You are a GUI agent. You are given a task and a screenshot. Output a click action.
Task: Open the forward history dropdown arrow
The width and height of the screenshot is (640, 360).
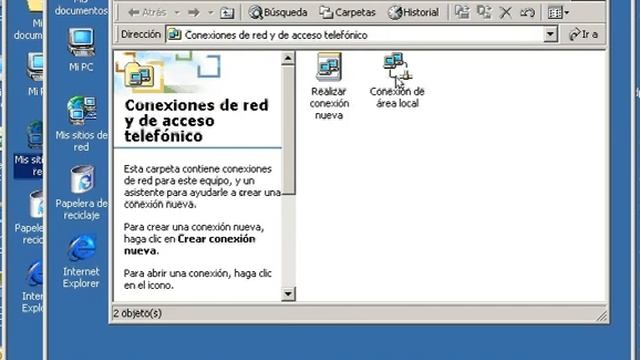tap(211, 13)
